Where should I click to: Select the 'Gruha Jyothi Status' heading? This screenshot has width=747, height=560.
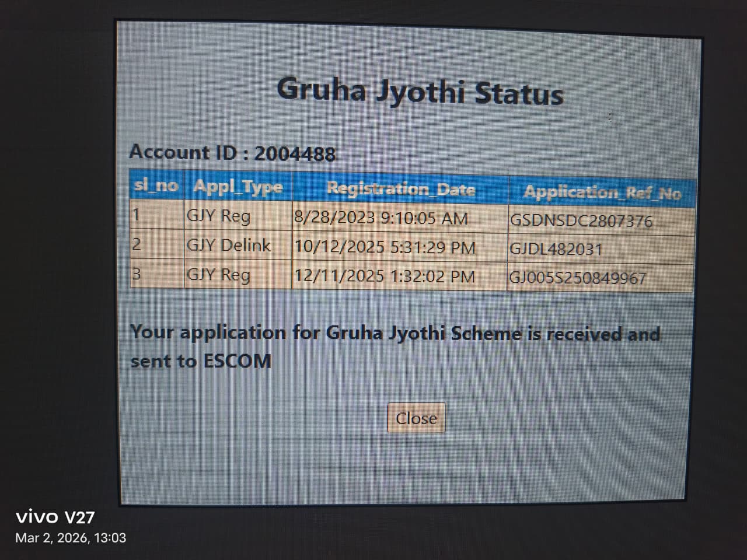tap(420, 92)
